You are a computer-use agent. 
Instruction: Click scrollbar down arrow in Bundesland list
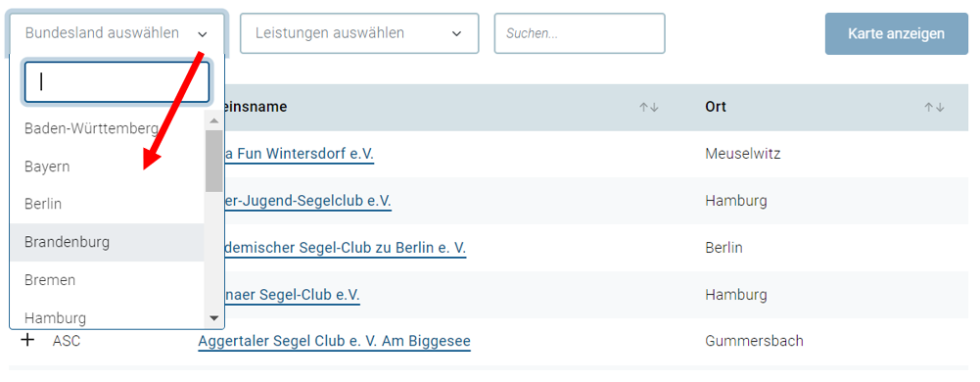213,318
